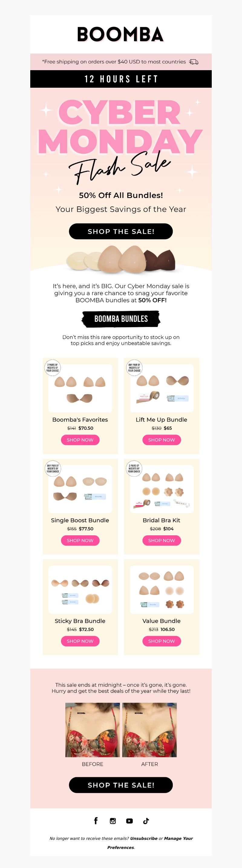
Task: Open the Bridal Bra Kit product image
Action: click(162, 489)
